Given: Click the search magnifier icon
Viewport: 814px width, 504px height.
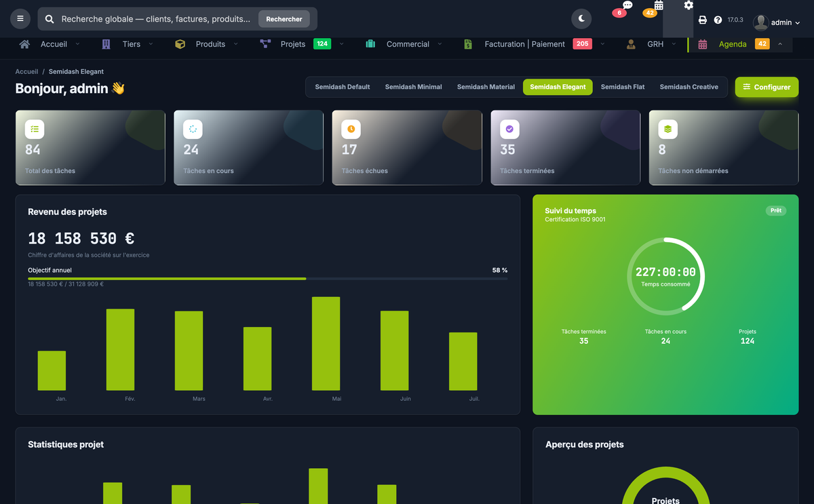Looking at the screenshot, I should point(50,19).
